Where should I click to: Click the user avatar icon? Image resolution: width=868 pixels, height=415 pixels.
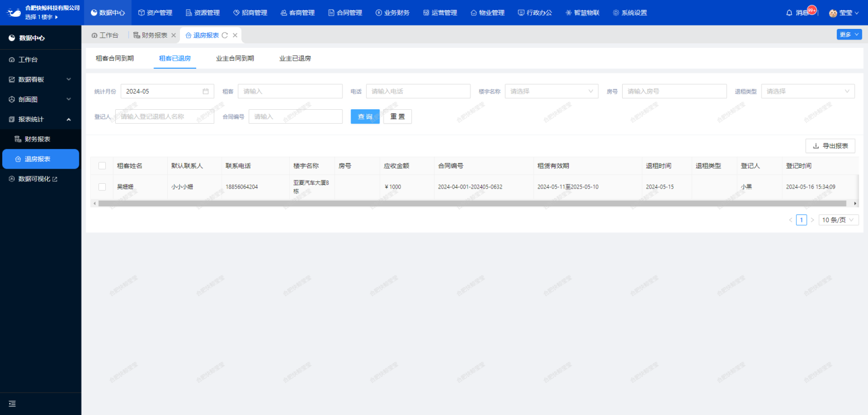point(833,13)
